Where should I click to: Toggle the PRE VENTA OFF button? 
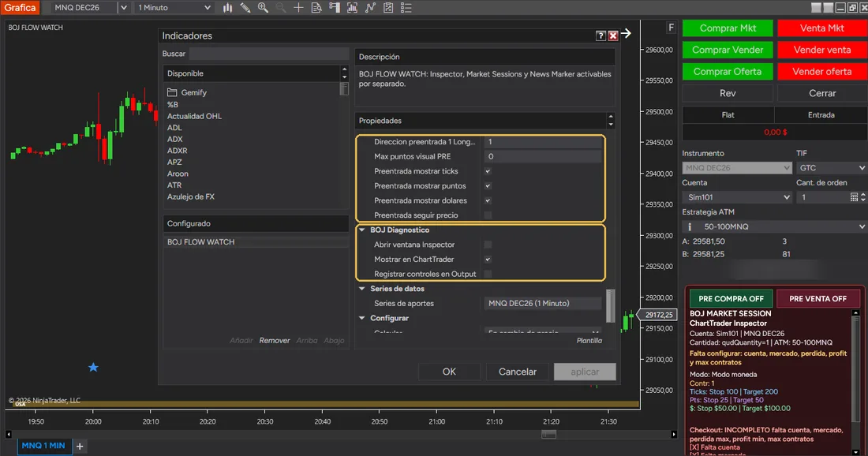(x=817, y=298)
